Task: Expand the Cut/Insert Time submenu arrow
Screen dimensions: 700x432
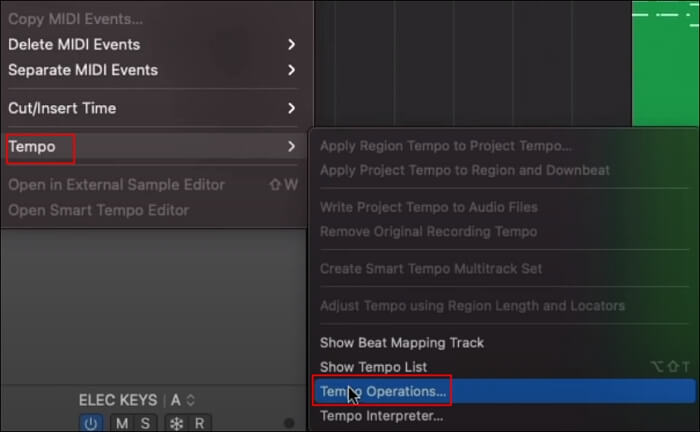Action: (291, 108)
